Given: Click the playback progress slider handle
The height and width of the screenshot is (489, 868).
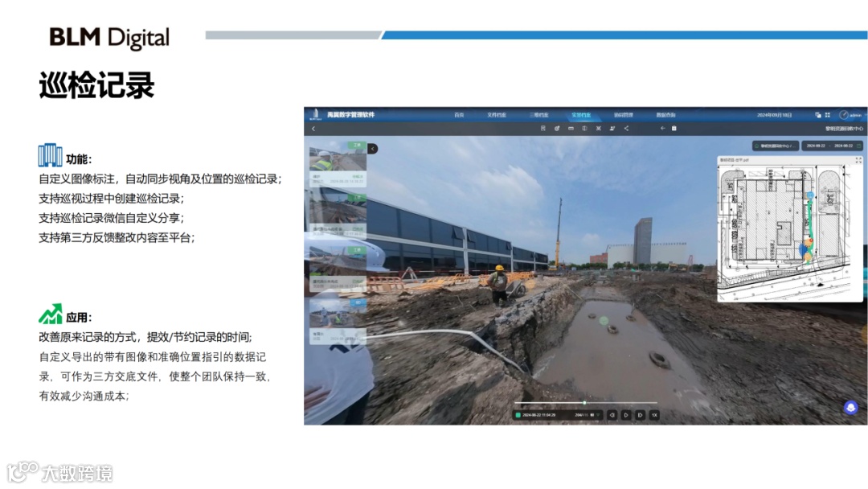Looking at the screenshot, I should [x=584, y=403].
